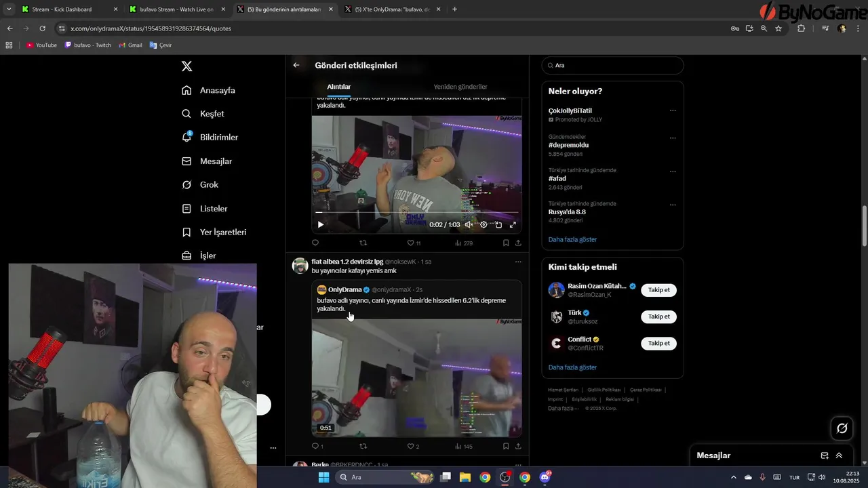Share the post with 279 views

click(x=519, y=243)
